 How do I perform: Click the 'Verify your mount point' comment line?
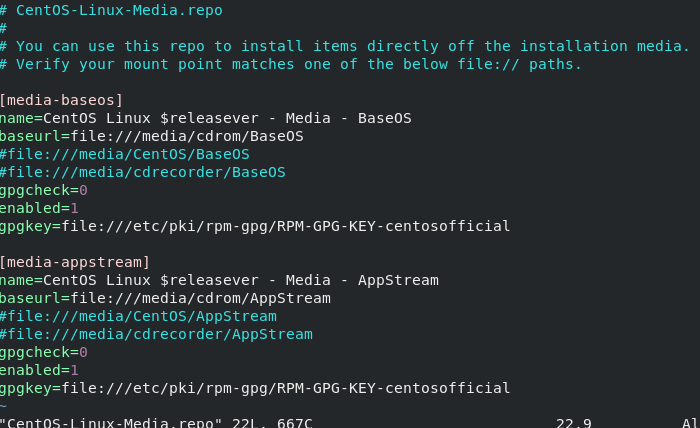pyautogui.click(x=291, y=64)
